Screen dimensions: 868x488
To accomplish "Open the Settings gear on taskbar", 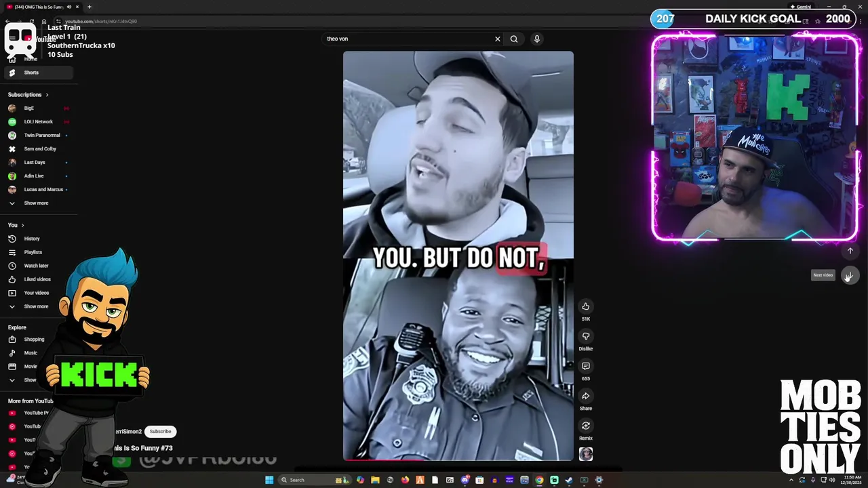I will [599, 480].
